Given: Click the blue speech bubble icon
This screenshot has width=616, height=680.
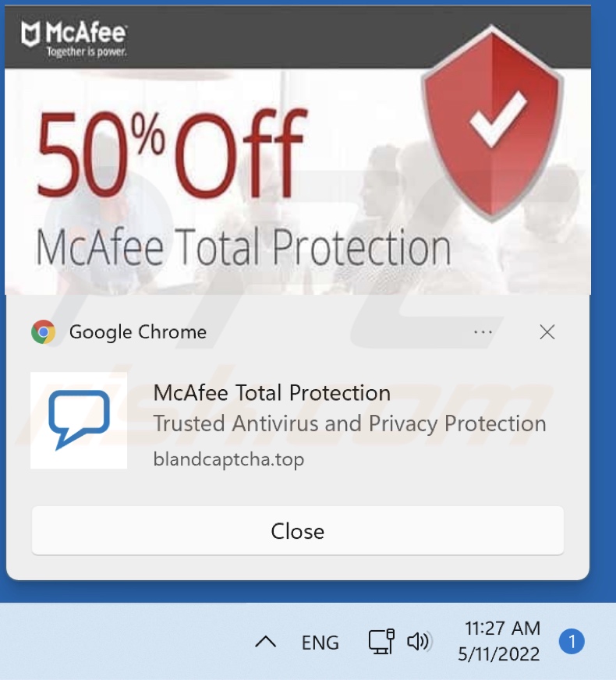Looking at the screenshot, I should pos(79,420).
